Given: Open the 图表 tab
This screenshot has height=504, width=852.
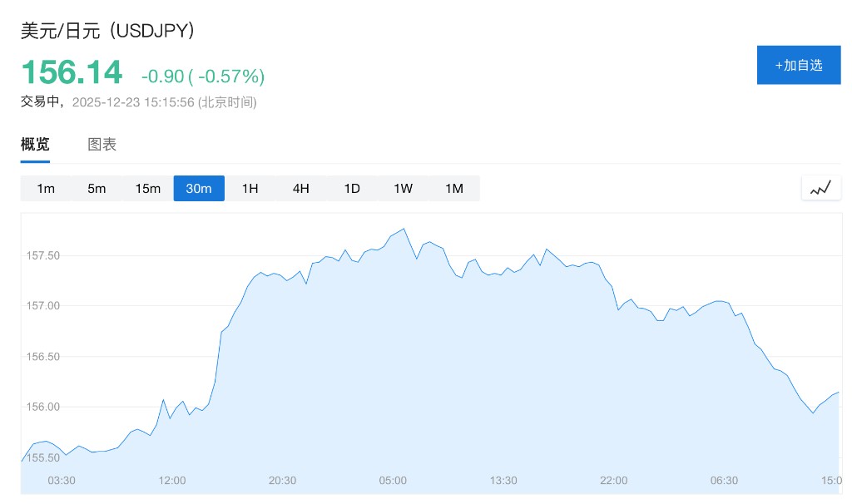Looking at the screenshot, I should pyautogui.click(x=102, y=144).
